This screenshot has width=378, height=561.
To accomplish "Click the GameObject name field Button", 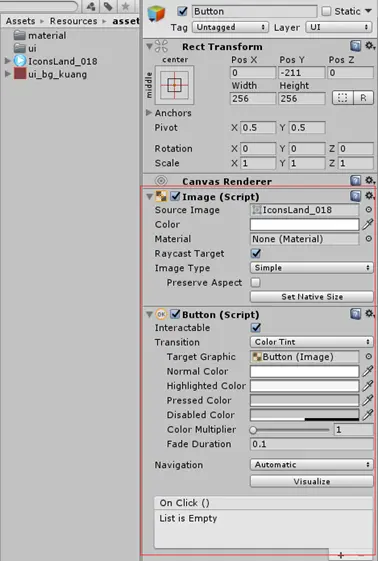I will 254,11.
